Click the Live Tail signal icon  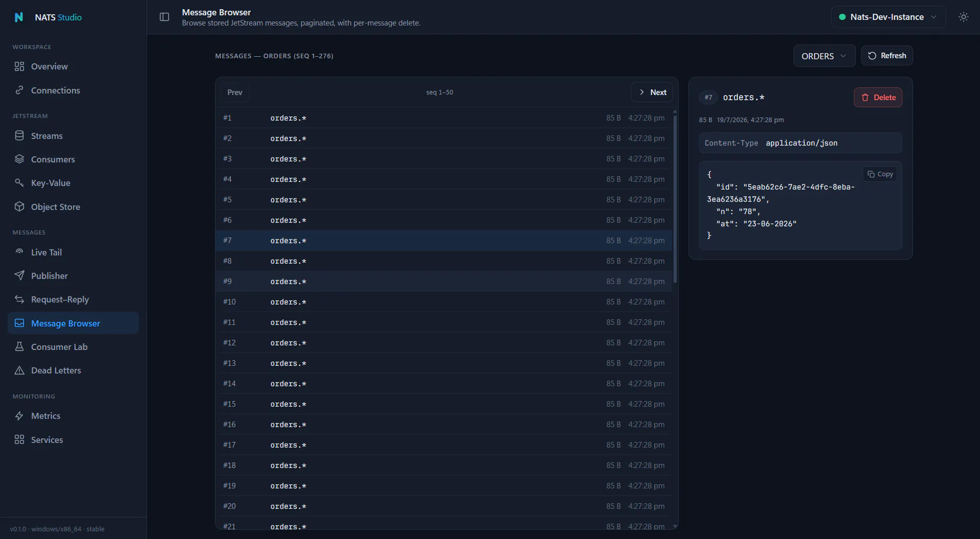pyautogui.click(x=19, y=252)
